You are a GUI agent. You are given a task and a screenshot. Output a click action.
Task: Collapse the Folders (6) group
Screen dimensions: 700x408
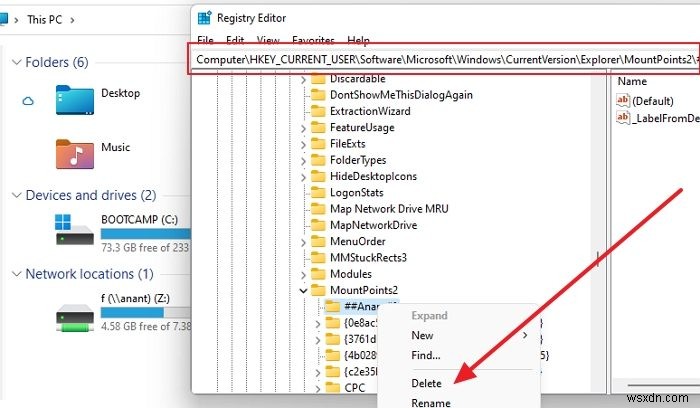click(17, 62)
